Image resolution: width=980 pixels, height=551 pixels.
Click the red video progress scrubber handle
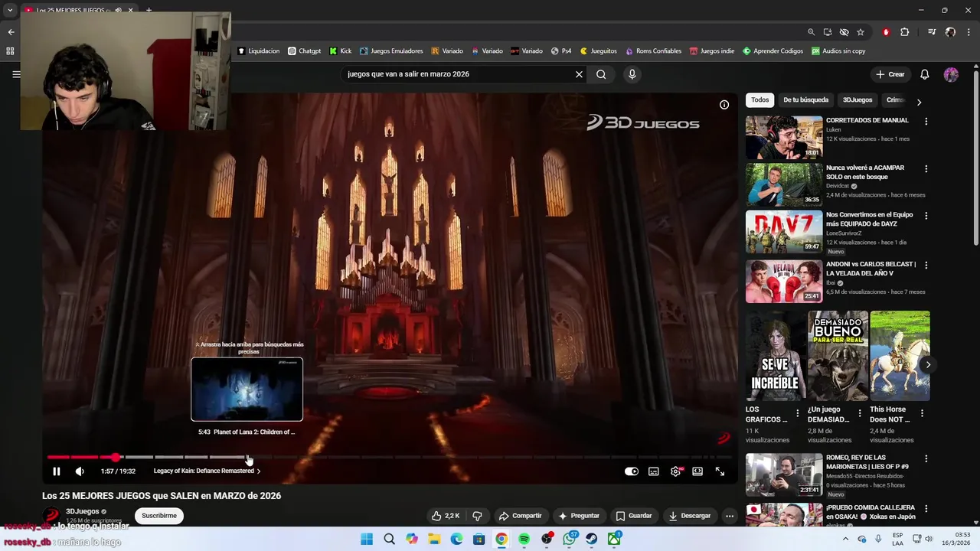coord(115,457)
